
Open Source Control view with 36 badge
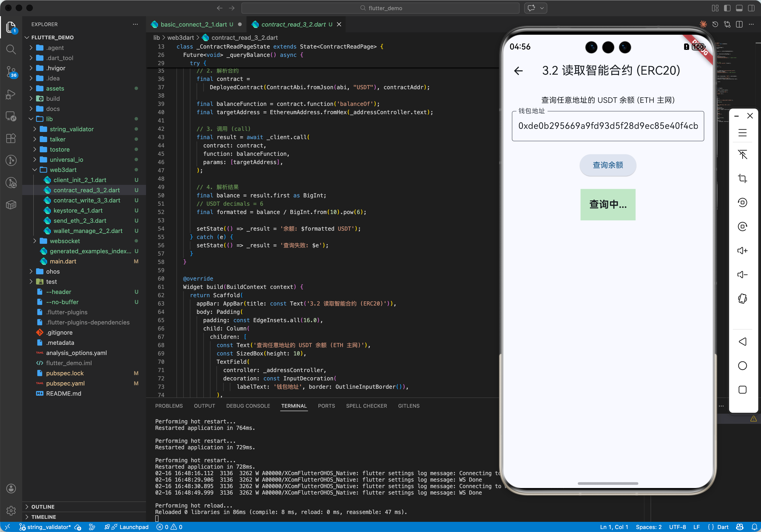tap(11, 72)
